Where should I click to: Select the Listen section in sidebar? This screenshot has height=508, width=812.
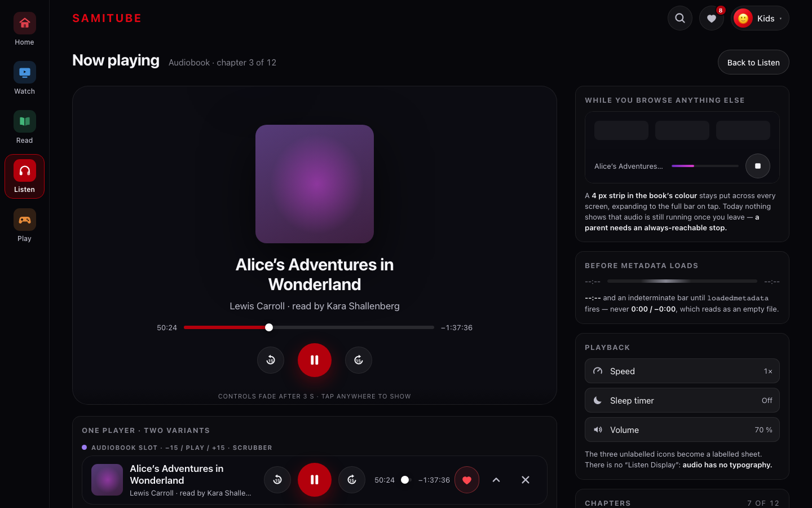point(24,177)
